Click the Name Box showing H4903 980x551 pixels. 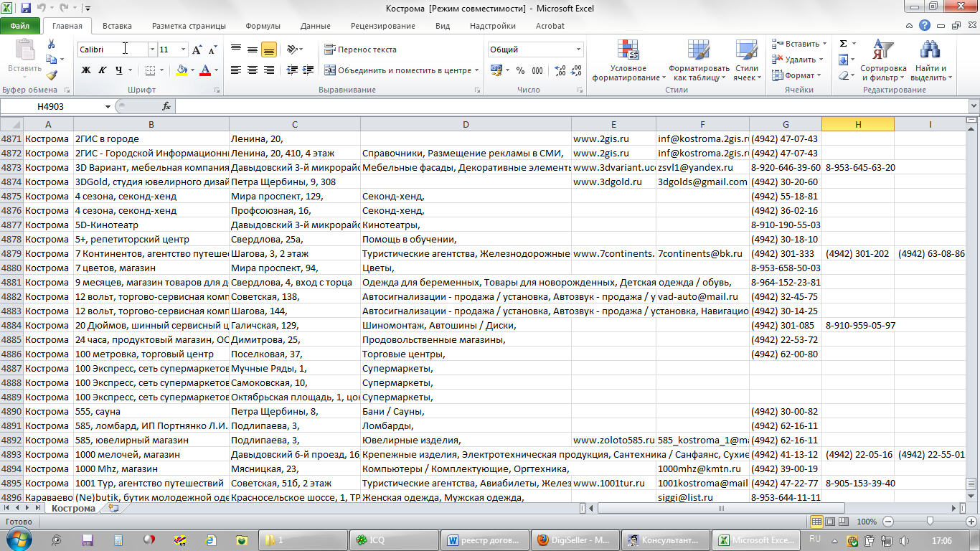pos(52,106)
